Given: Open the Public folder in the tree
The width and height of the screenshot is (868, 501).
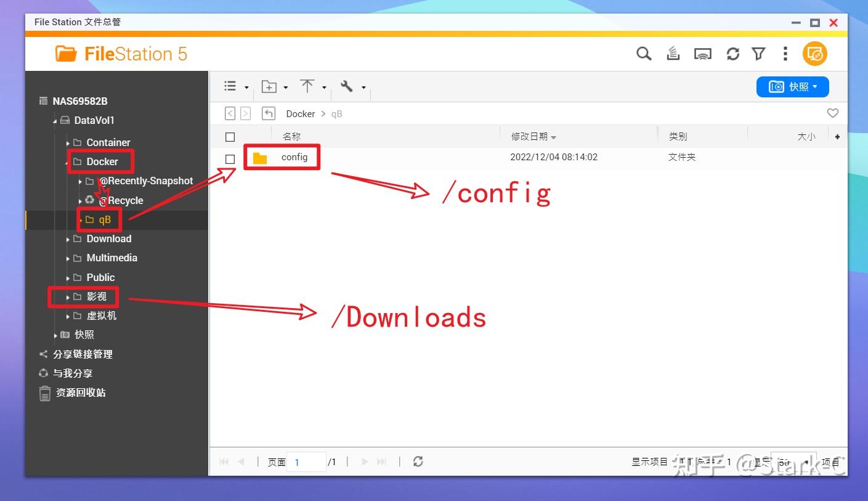Looking at the screenshot, I should point(101,277).
